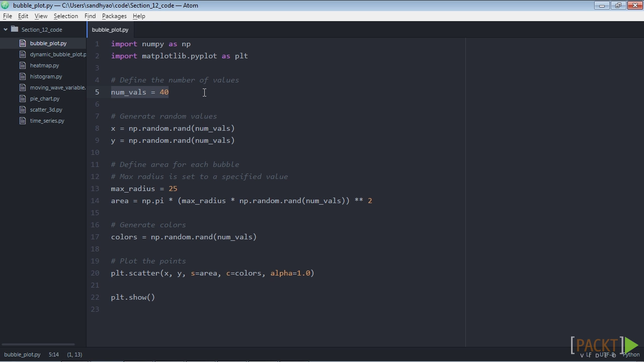Open dynamic_bubble_plot file in tree
Viewport: 644px width, 362px height.
pyautogui.click(x=58, y=54)
